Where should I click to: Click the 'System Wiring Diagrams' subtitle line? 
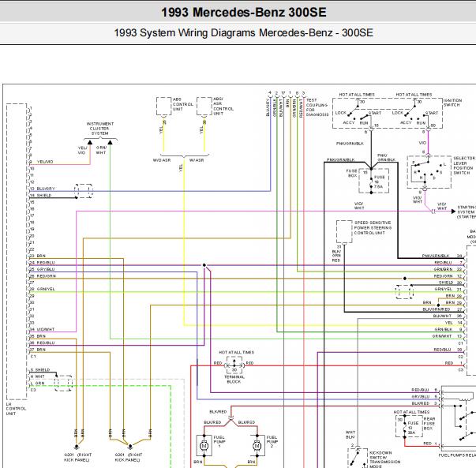click(243, 32)
